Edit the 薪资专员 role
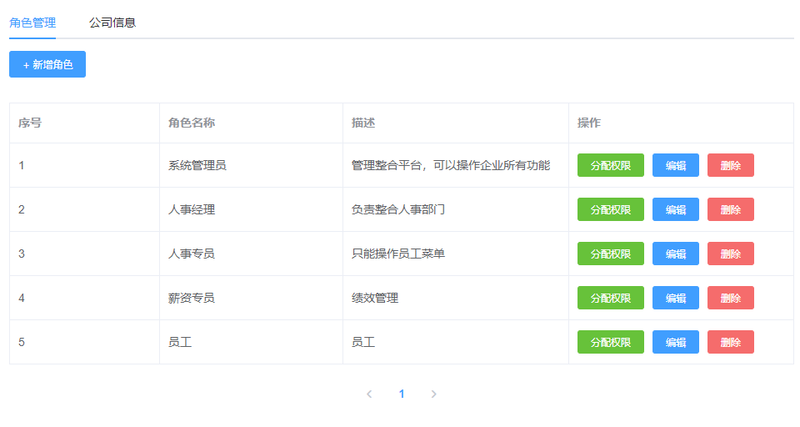The width and height of the screenshot is (800, 427). click(676, 298)
